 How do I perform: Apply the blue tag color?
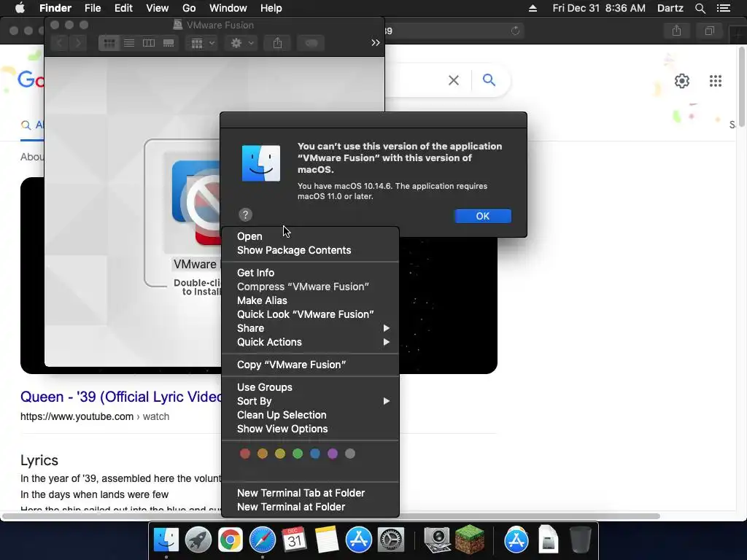coord(315,454)
